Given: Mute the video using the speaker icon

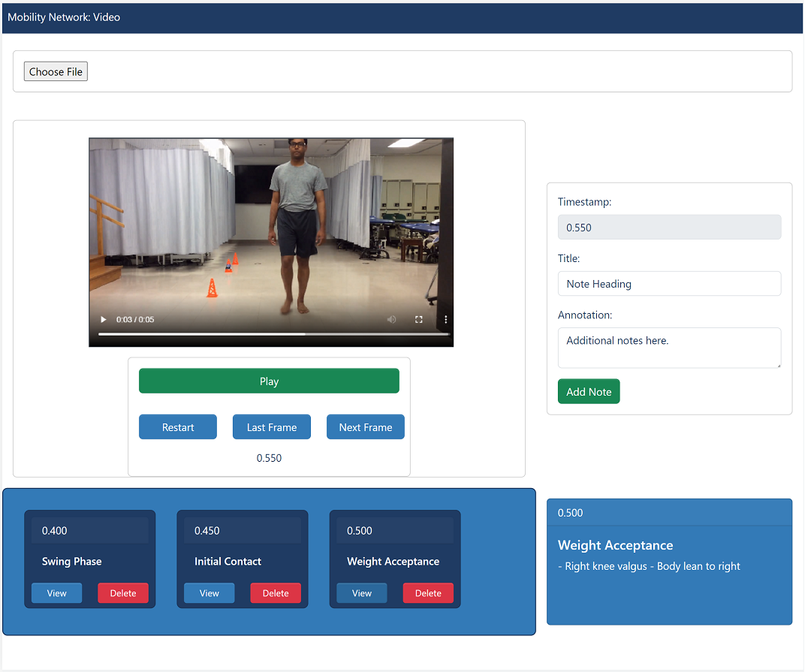Looking at the screenshot, I should [391, 319].
